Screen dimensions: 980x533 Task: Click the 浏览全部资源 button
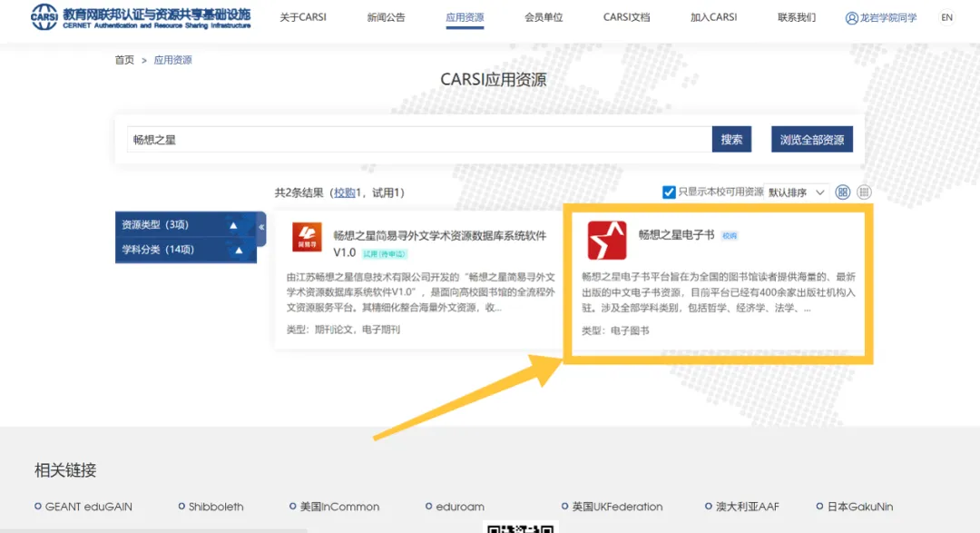point(812,140)
